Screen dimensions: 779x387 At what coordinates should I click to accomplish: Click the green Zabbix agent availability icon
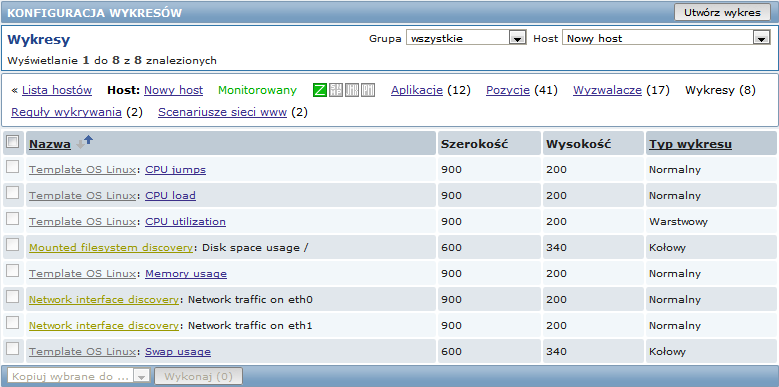coord(320,90)
